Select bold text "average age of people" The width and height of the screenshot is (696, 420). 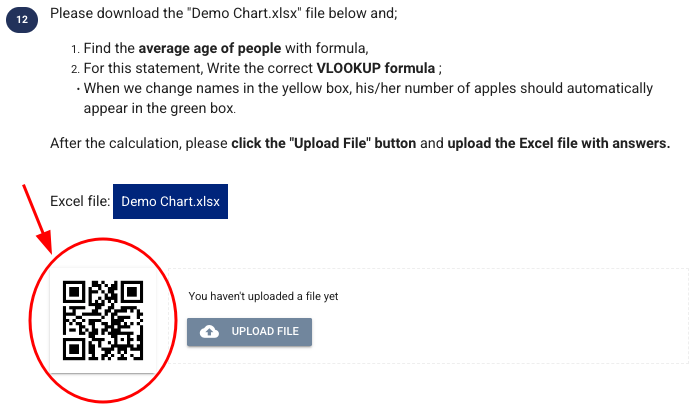(x=210, y=48)
